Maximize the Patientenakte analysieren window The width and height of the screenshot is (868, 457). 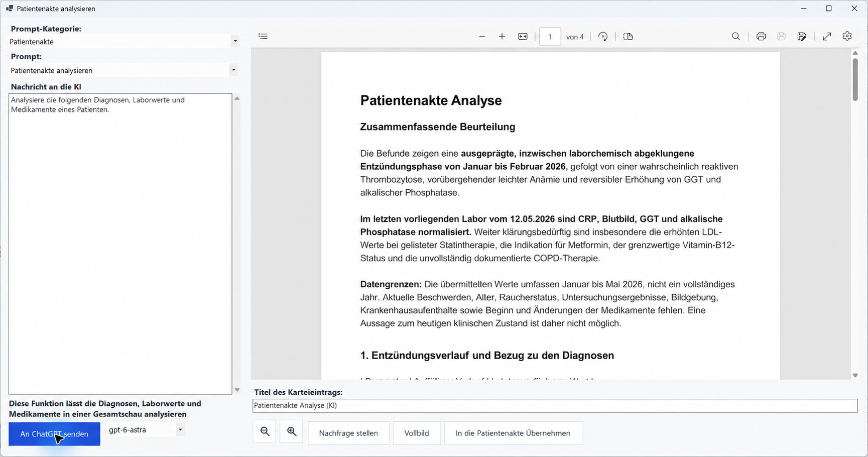pos(829,9)
